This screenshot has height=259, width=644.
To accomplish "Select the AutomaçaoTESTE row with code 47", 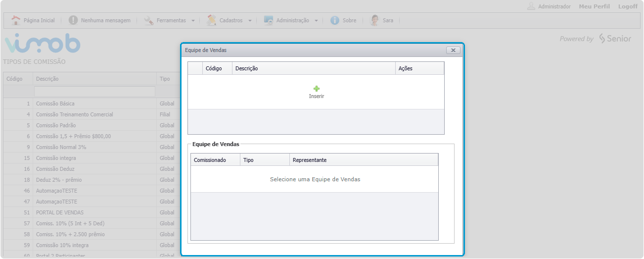I will [x=92, y=202].
